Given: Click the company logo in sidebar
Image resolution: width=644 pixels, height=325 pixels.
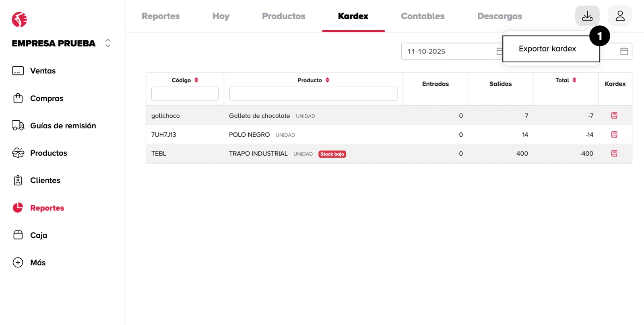Looking at the screenshot, I should (x=19, y=19).
